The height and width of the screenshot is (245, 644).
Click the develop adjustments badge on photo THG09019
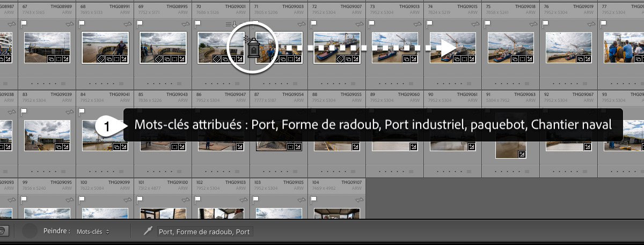588,58
